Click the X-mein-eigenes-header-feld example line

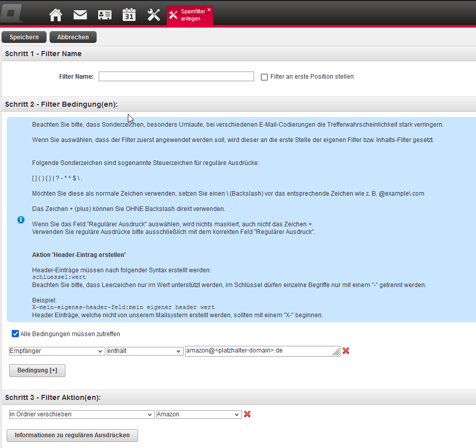tap(123, 307)
